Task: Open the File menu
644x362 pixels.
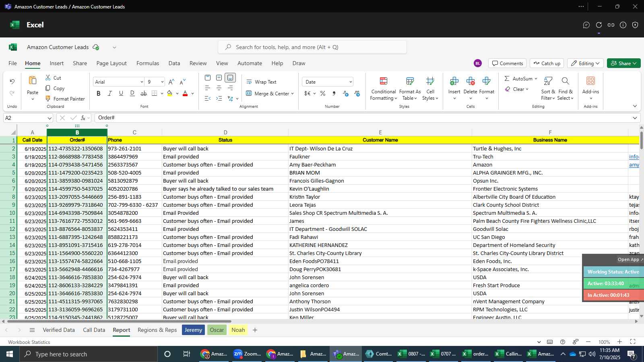Action: click(12, 63)
